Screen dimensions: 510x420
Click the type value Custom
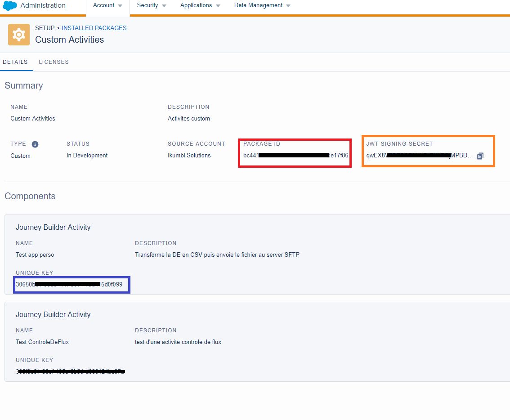21,156
